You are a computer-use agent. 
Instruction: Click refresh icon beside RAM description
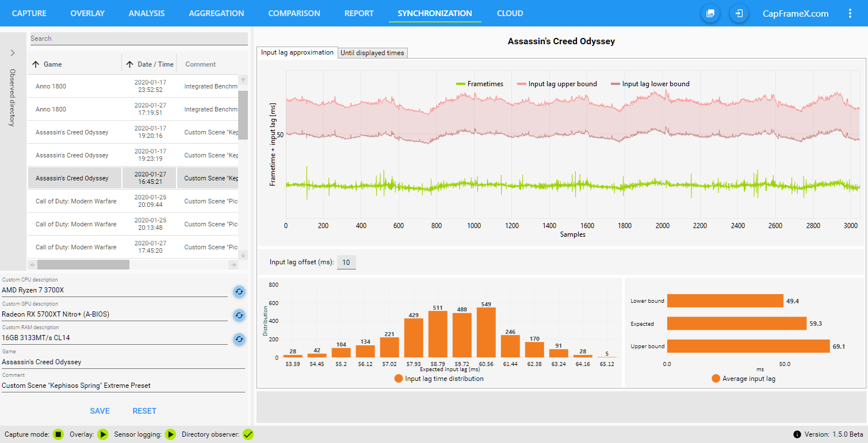click(x=239, y=339)
